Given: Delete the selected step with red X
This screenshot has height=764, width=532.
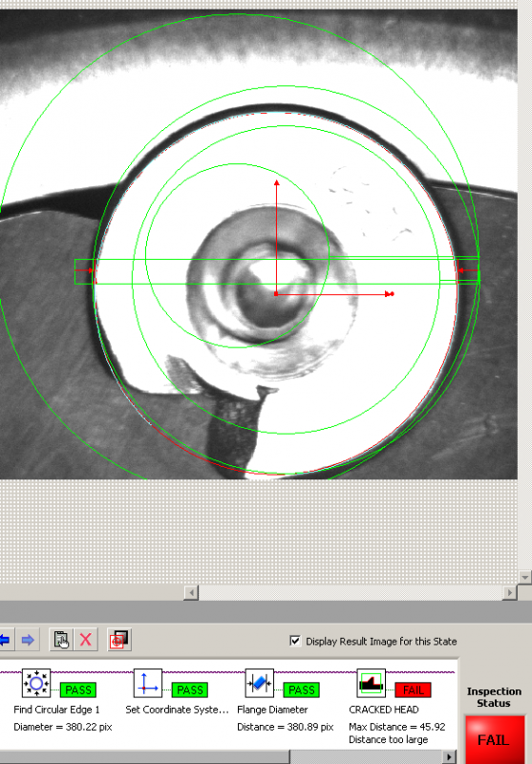Looking at the screenshot, I should point(86,639).
